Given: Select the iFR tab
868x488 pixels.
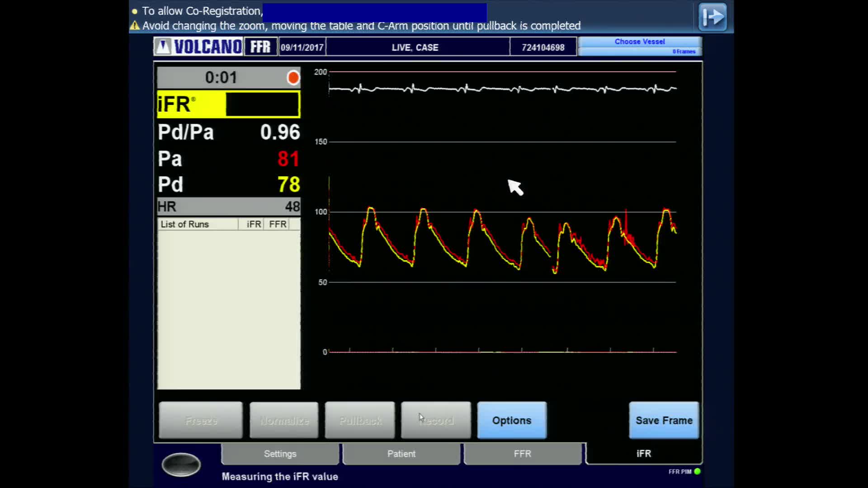Looking at the screenshot, I should (x=643, y=454).
